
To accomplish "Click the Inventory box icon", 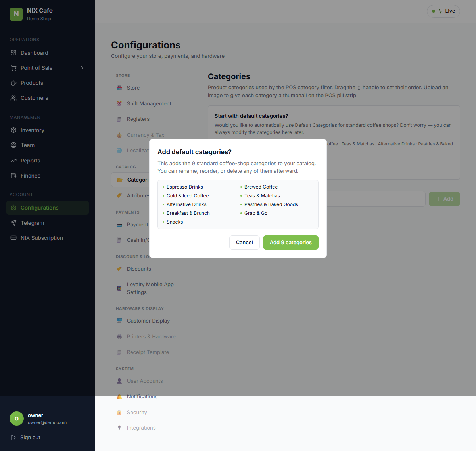I will (13, 130).
